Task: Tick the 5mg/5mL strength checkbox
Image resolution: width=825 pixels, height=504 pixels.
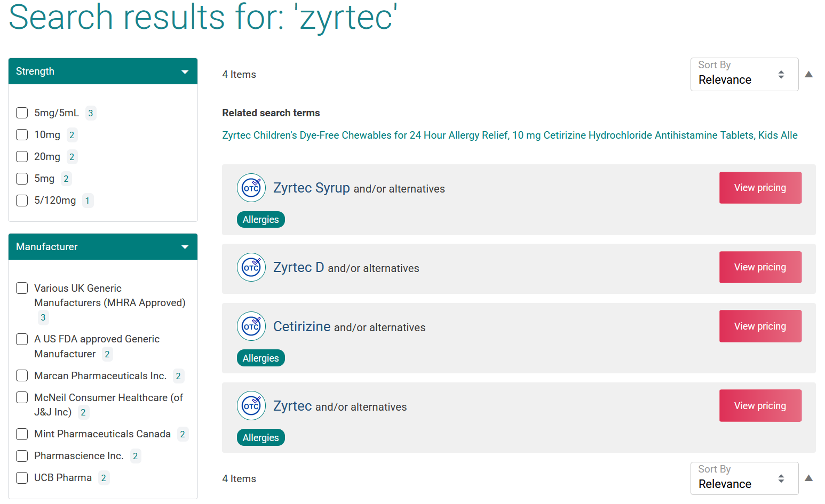Action: (22, 113)
